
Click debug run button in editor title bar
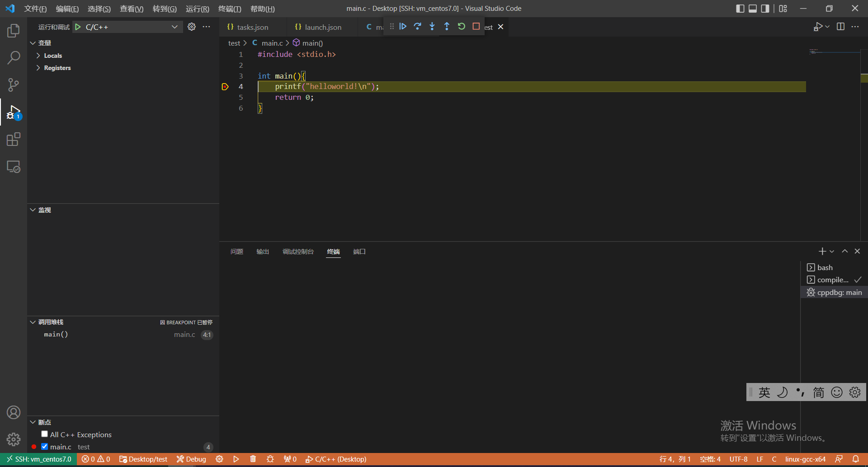(818, 27)
